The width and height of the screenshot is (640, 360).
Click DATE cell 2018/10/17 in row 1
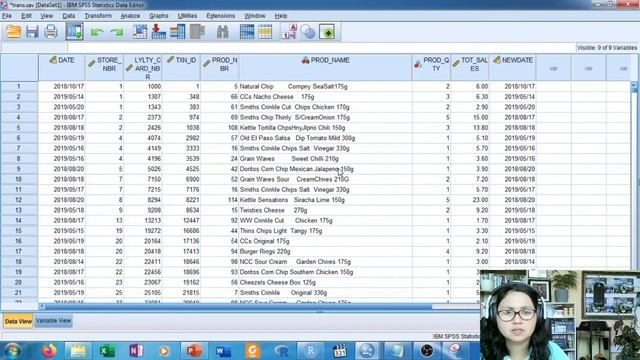pos(62,87)
